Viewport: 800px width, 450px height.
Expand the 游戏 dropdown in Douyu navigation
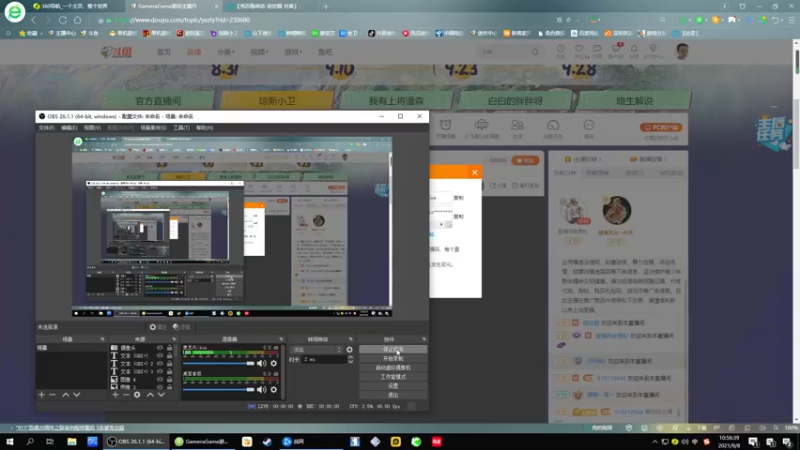click(x=293, y=52)
